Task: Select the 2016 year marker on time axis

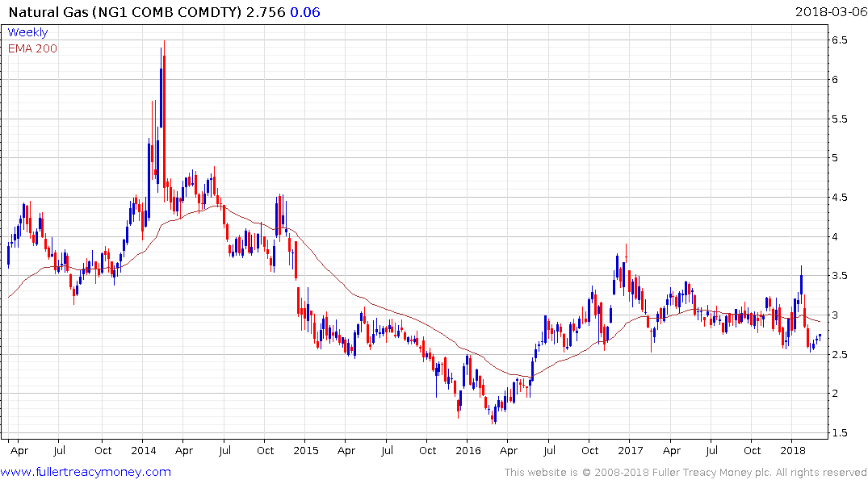Action: pos(468,449)
